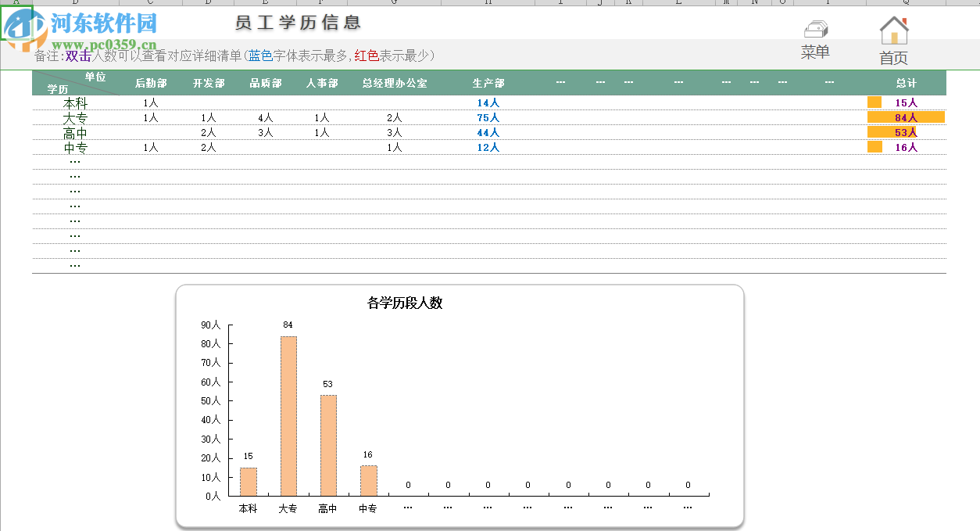Click the blue 44人 value for 高中

coord(487,132)
